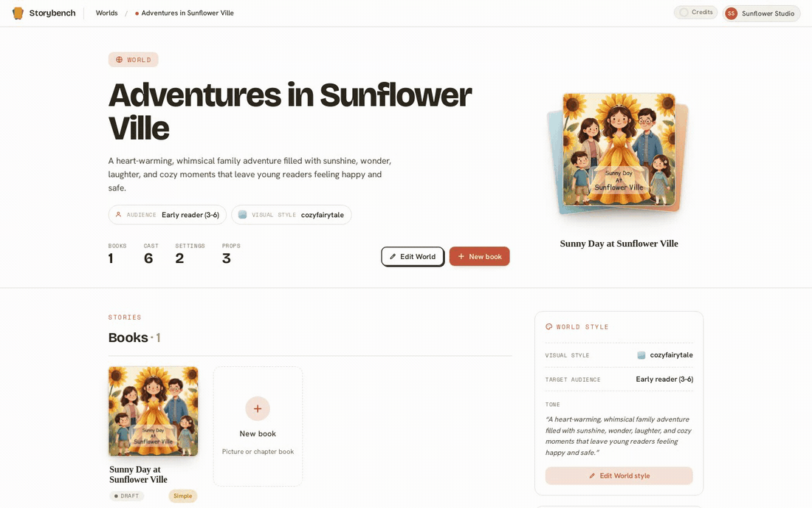Click the Edit World style button

(619, 476)
